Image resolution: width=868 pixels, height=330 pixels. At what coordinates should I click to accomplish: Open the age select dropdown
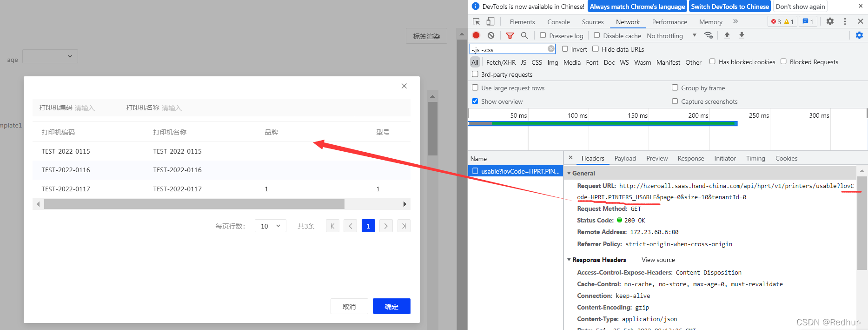pos(50,56)
